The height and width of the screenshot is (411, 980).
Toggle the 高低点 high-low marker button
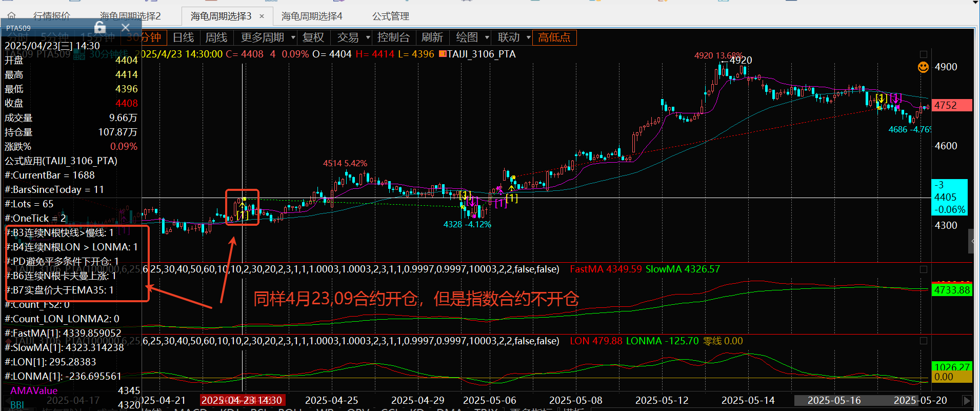click(554, 37)
